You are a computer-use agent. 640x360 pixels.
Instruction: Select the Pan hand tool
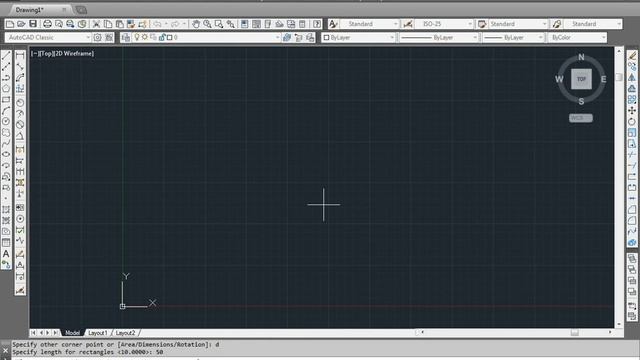196,24
